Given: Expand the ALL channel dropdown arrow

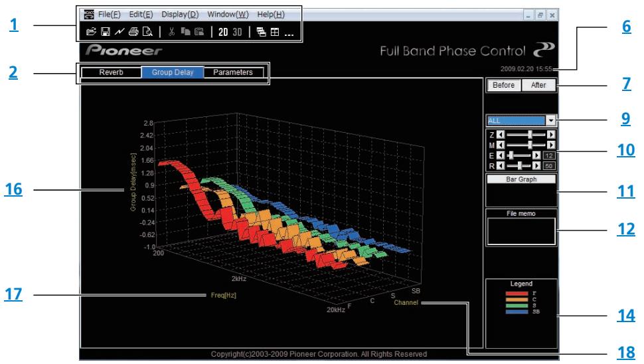Looking at the screenshot, I should [551, 120].
